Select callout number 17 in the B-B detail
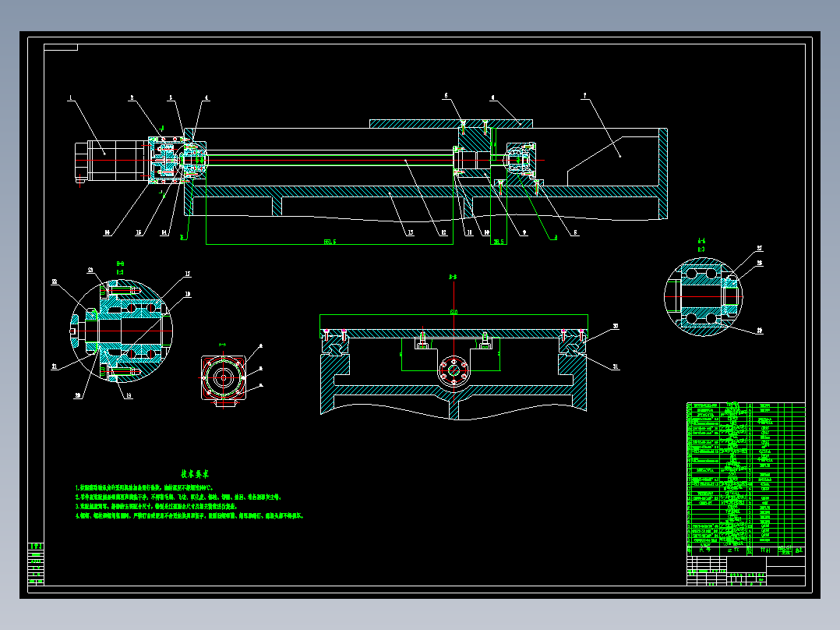The width and height of the screenshot is (840, 630). [188, 274]
